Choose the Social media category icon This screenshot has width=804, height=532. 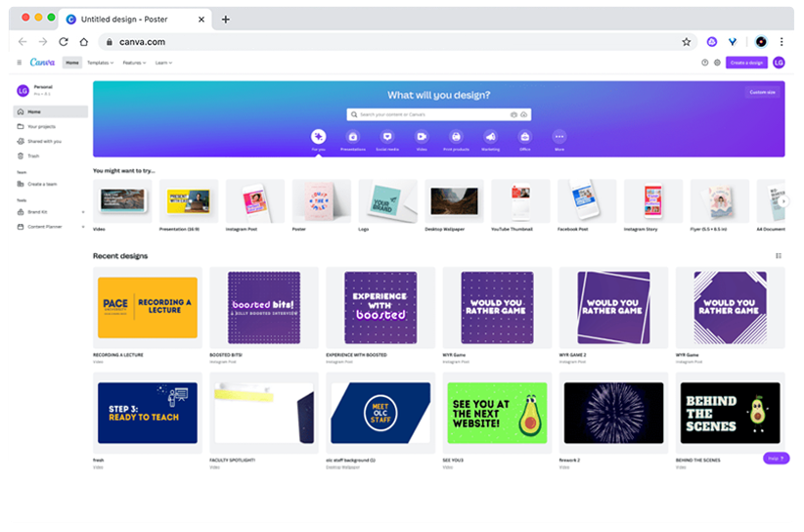point(387,136)
